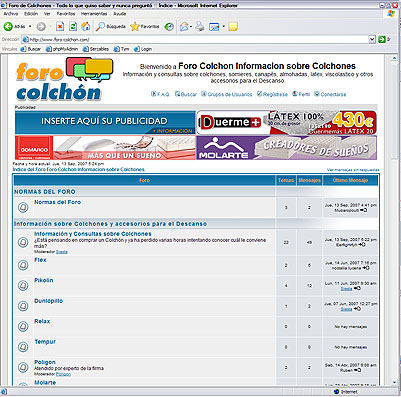
Task: Go to the Home page icon
Action: [x=86, y=26]
